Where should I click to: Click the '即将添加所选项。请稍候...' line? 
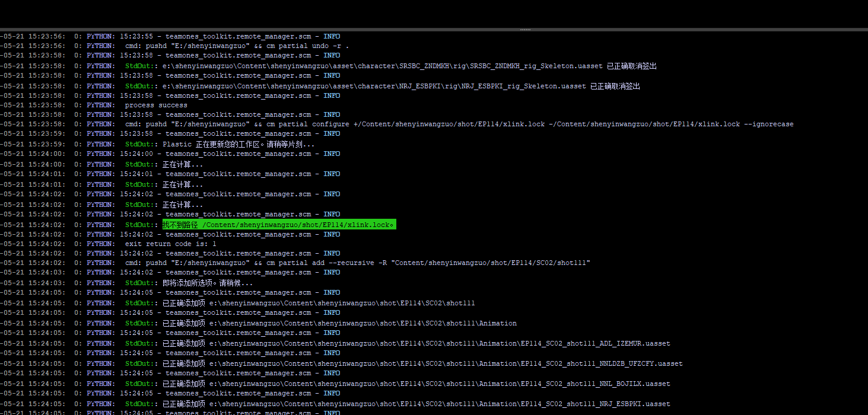pyautogui.click(x=208, y=283)
